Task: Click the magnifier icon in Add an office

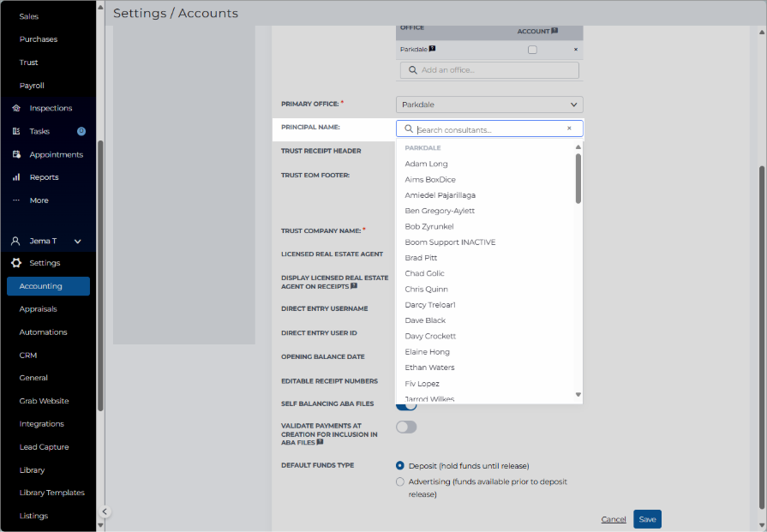Action: pos(413,70)
